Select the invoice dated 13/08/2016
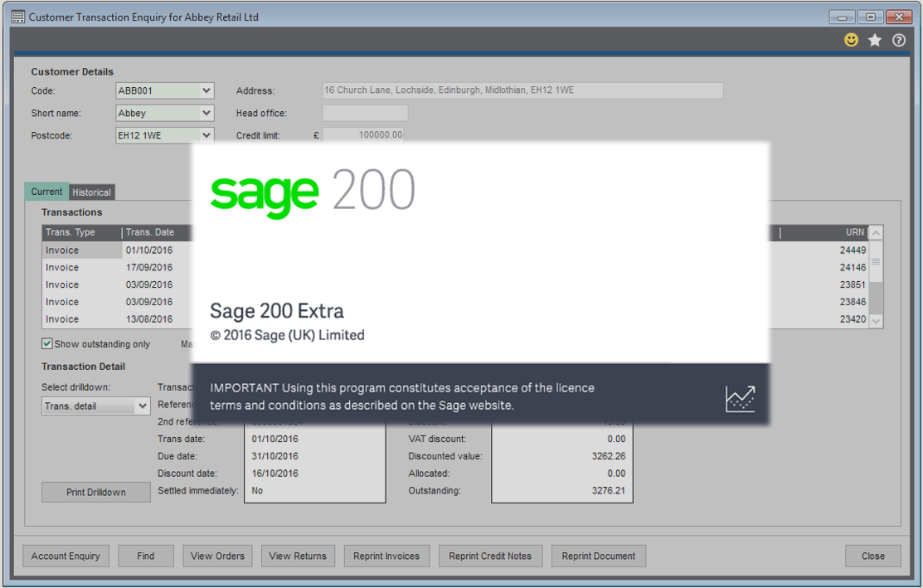This screenshot has height=588, width=923. click(149, 319)
